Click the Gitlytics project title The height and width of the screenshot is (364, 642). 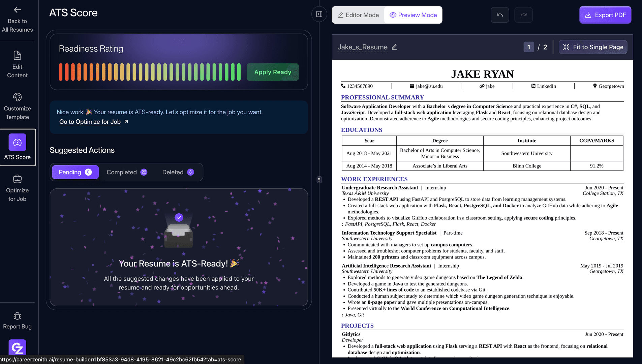pyautogui.click(x=351, y=334)
